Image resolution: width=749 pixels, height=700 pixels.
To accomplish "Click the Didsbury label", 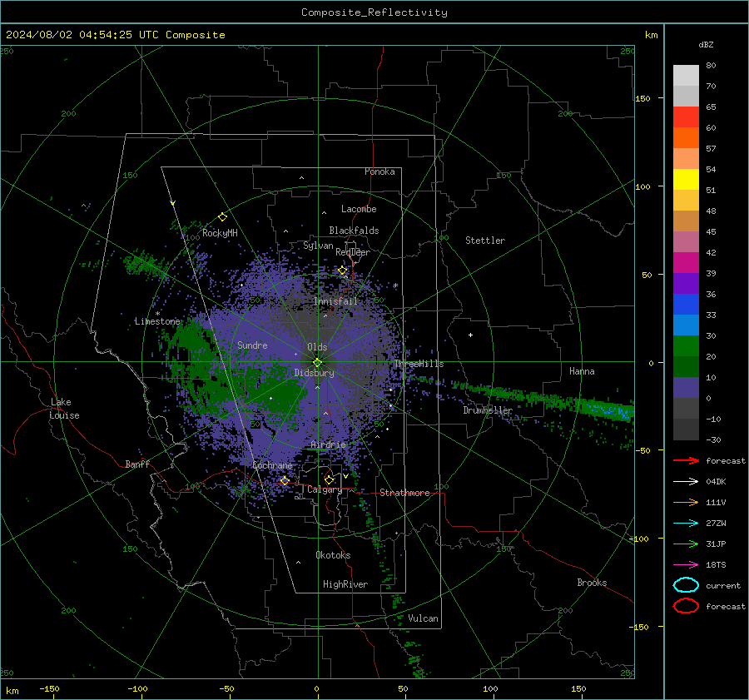I will coord(315,373).
